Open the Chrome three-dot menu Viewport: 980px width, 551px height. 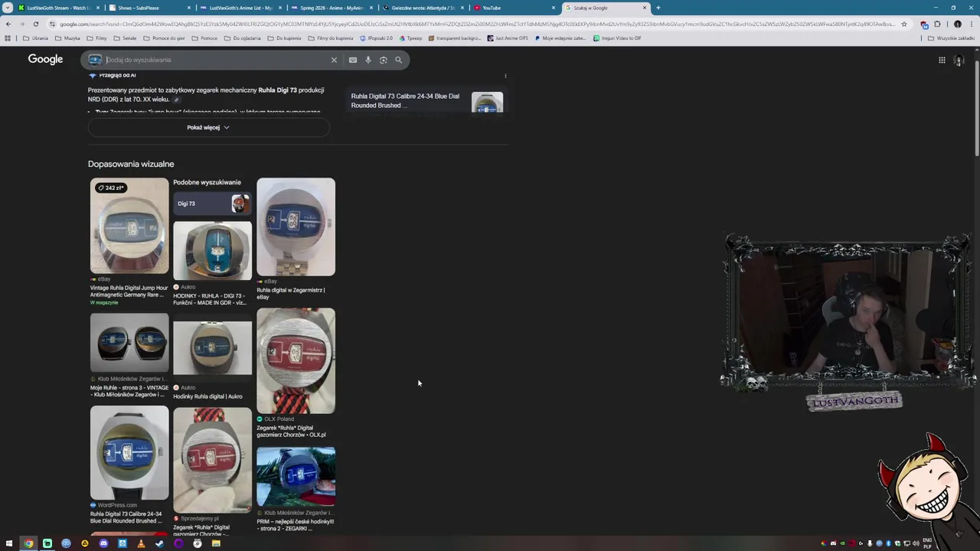click(x=971, y=24)
